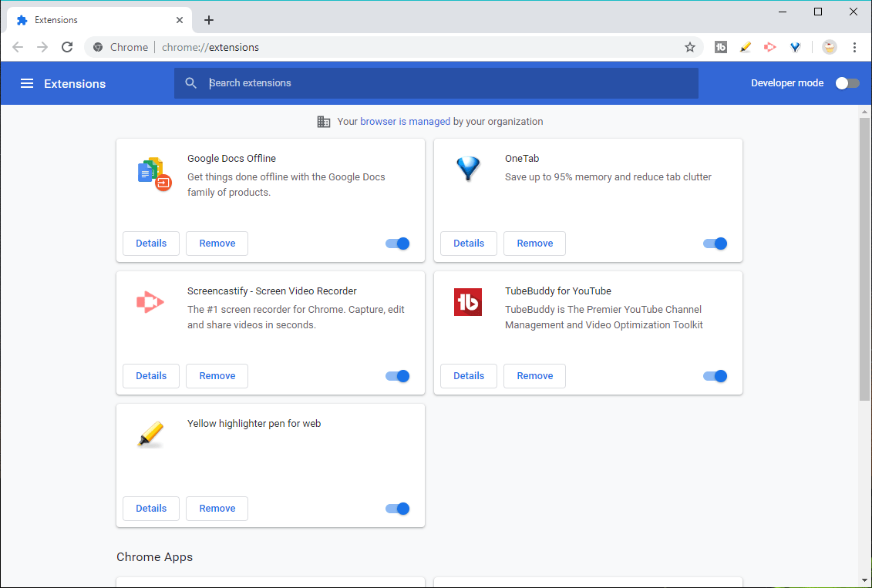Focus the Search extensions field
Viewport: 872px width, 588px height.
(436, 83)
